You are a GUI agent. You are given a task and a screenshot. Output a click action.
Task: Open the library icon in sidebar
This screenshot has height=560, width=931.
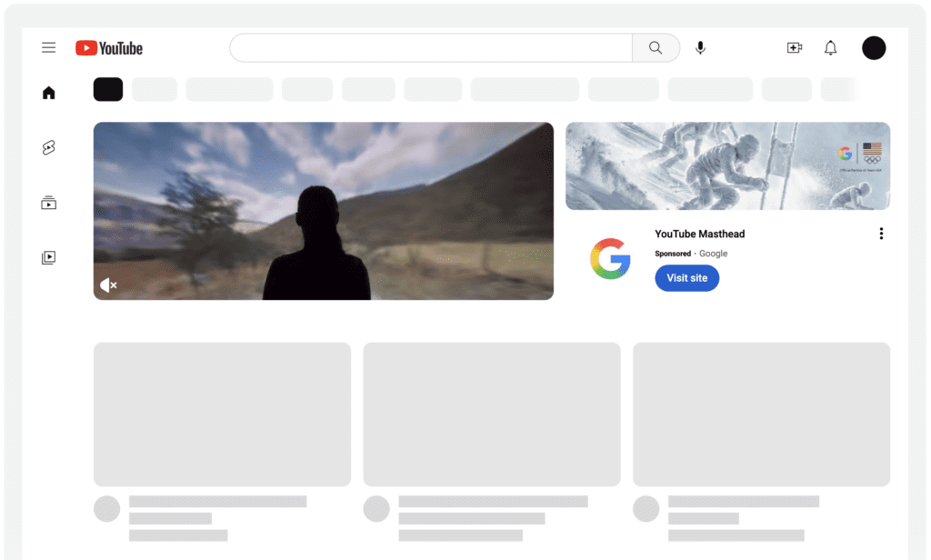(x=49, y=257)
